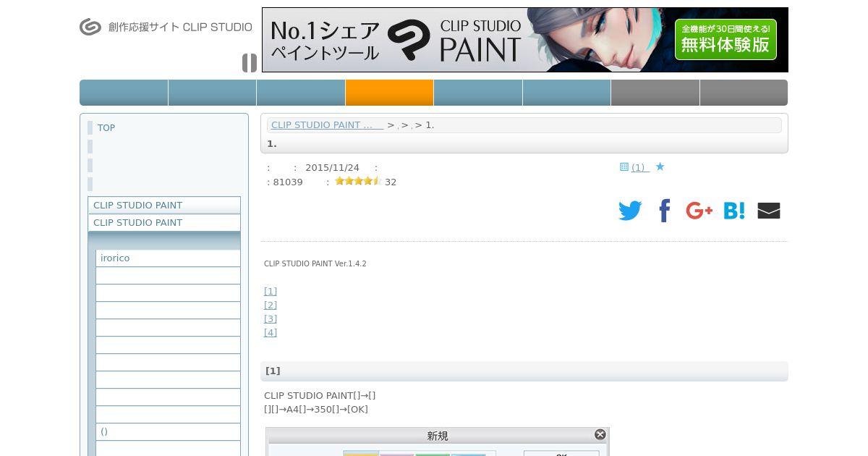Jump to section [2] link

[271, 305]
